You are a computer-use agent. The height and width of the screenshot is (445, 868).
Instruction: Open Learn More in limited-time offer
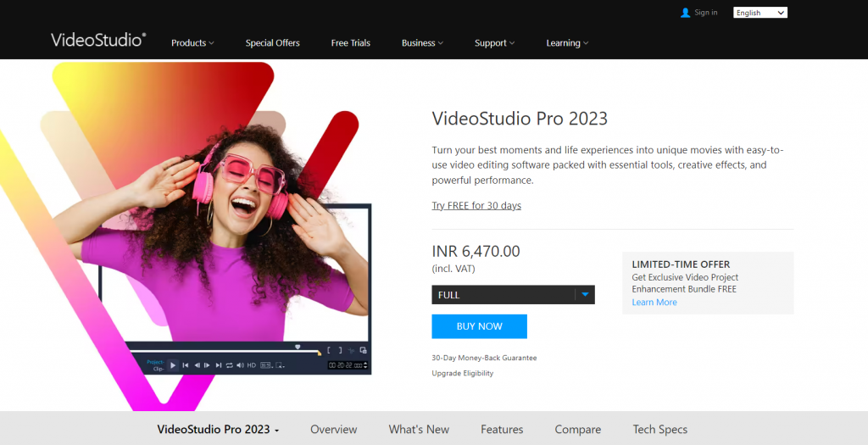pyautogui.click(x=654, y=303)
